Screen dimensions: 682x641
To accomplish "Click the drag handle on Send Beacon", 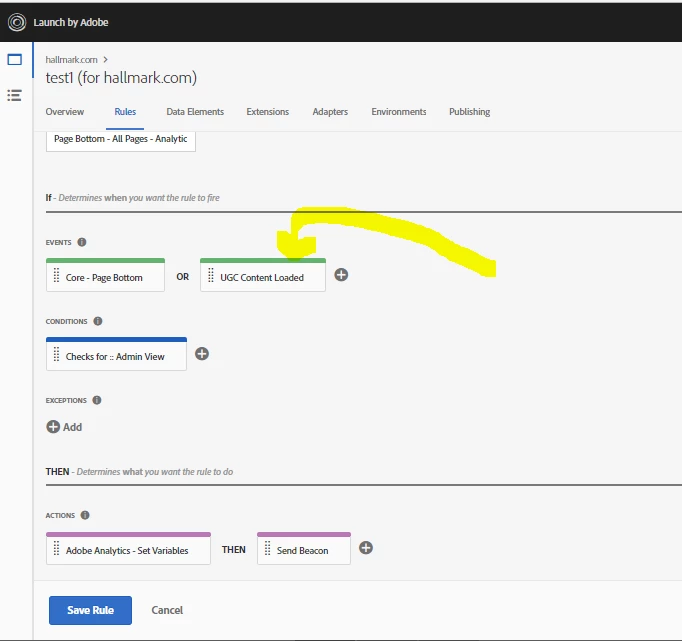I will point(267,548).
